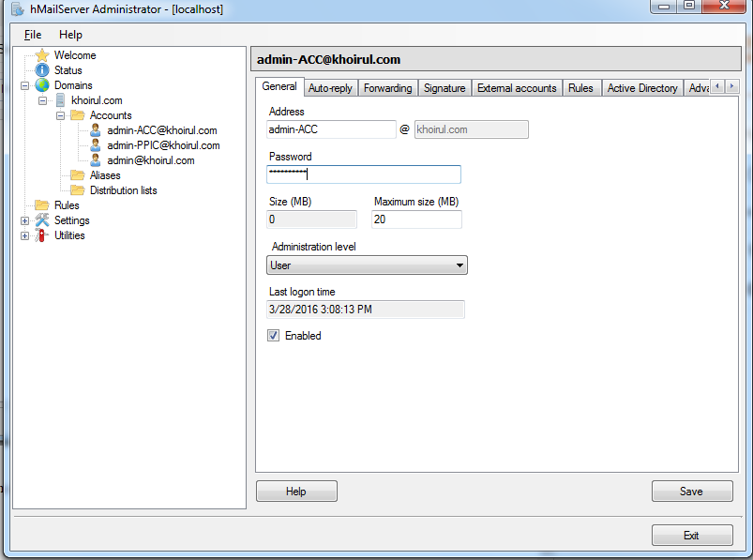Select the Status tree item
The width and height of the screenshot is (753, 560).
[x=68, y=70]
